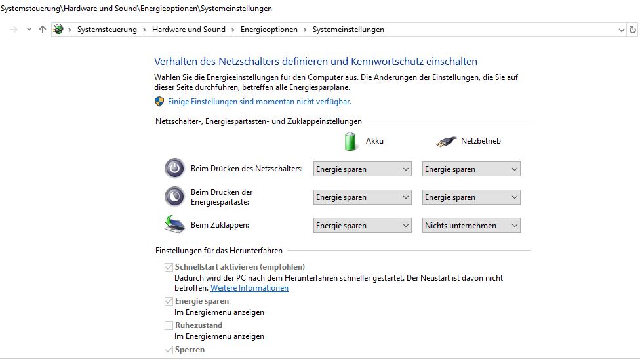Open address bar history dropdown arrow
Image resolution: width=640 pixels, height=364 pixels.
pos(621,30)
